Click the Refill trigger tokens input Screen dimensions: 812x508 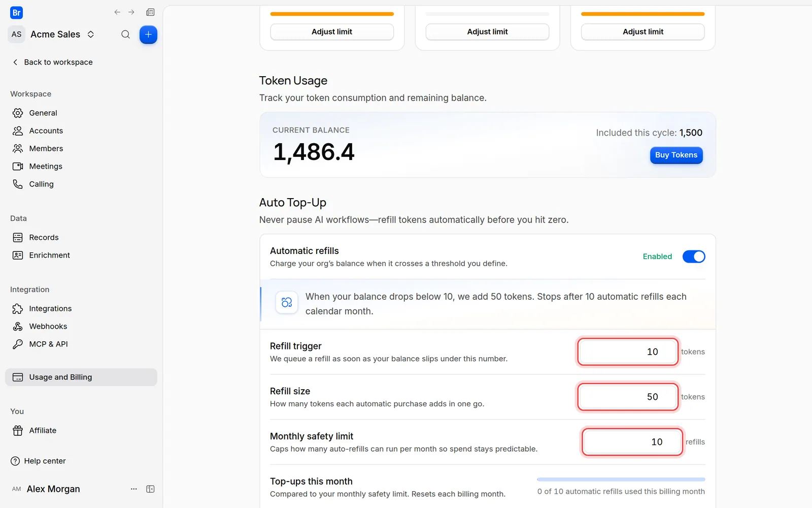[628, 352]
